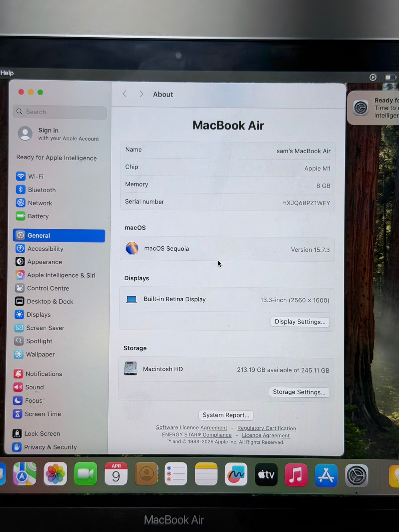Click the Apple M1 chip value

point(318,169)
